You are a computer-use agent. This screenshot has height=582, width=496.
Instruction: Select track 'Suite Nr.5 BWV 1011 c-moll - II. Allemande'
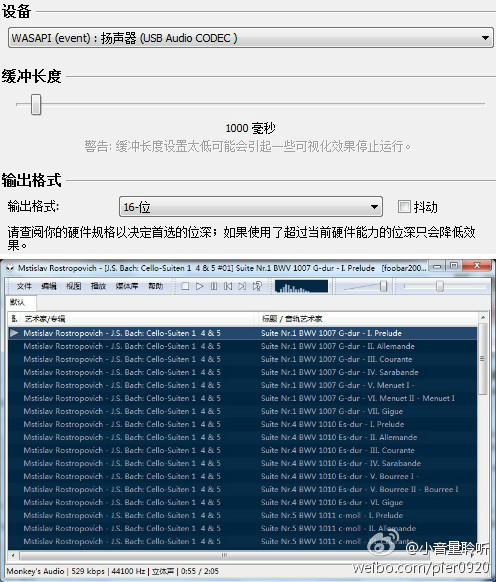coord(243,528)
